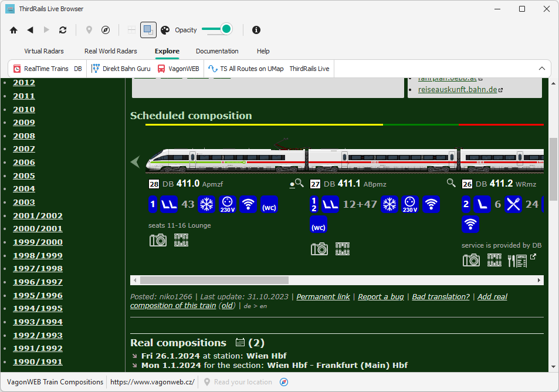Open the VagonWEB shortcut

point(178,69)
